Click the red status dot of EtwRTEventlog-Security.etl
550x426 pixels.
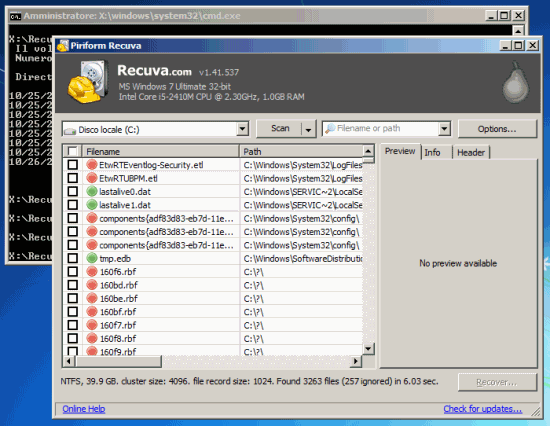point(92,165)
